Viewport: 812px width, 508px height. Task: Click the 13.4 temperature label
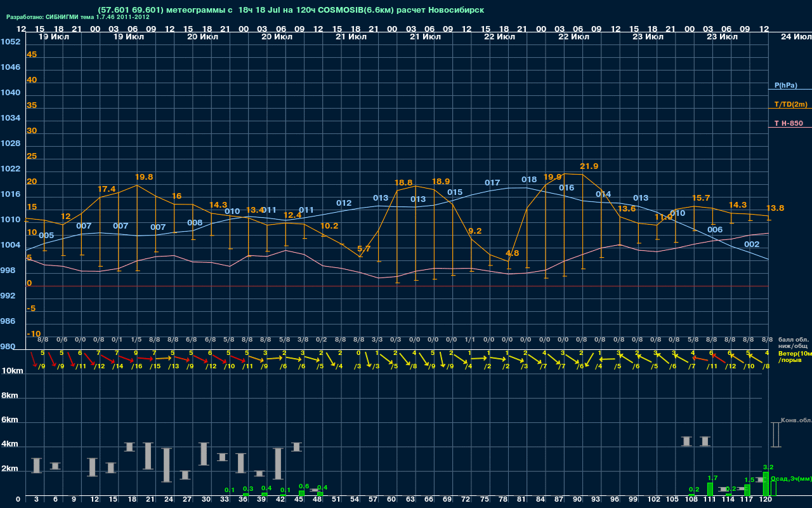point(254,210)
